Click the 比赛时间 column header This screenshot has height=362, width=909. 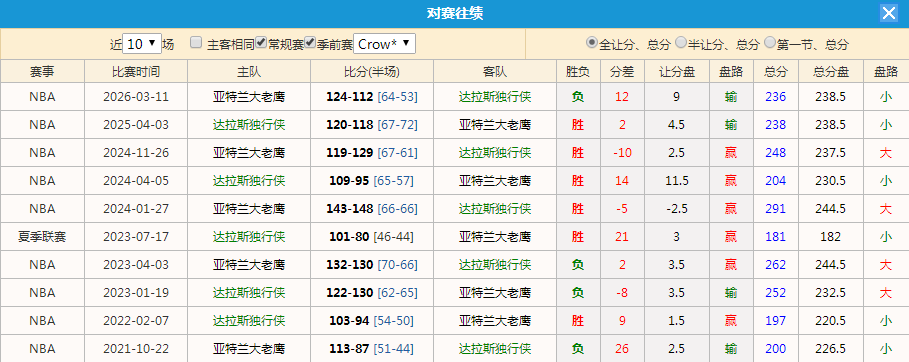[x=136, y=71]
